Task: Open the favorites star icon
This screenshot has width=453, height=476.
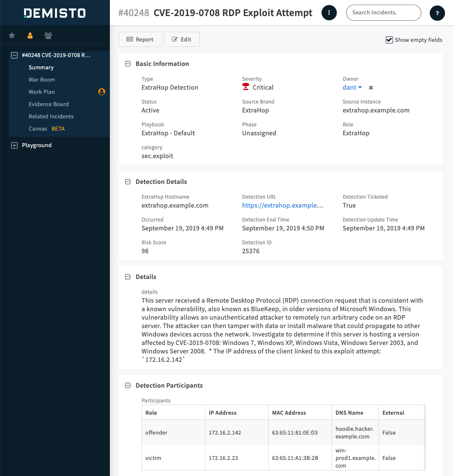Action: click(12, 36)
